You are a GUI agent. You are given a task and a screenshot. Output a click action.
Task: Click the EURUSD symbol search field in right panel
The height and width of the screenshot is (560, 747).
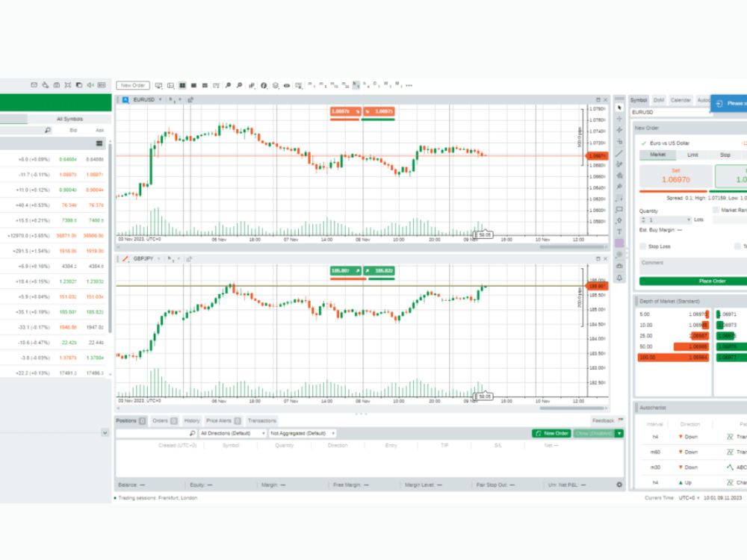coord(670,113)
